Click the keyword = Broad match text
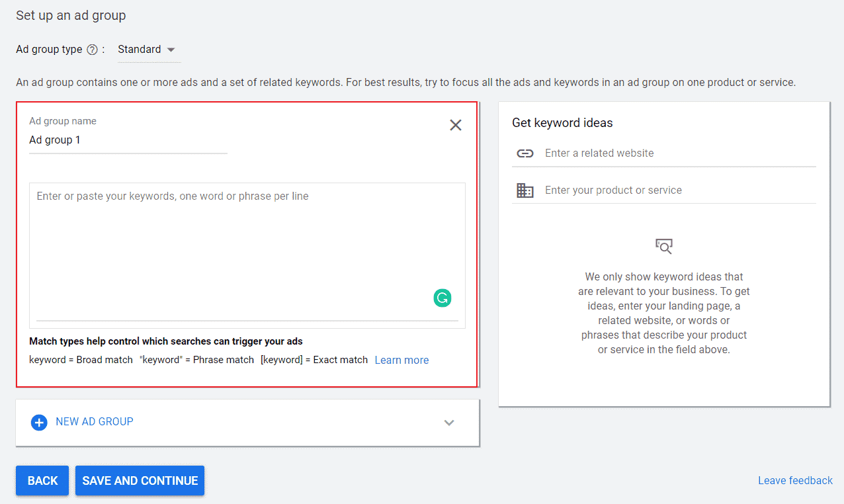The width and height of the screenshot is (844, 504). [x=81, y=360]
